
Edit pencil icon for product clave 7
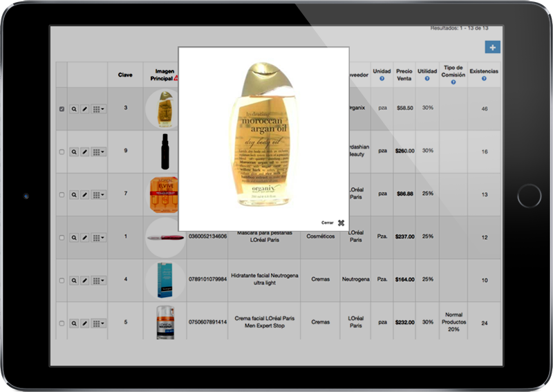point(84,195)
